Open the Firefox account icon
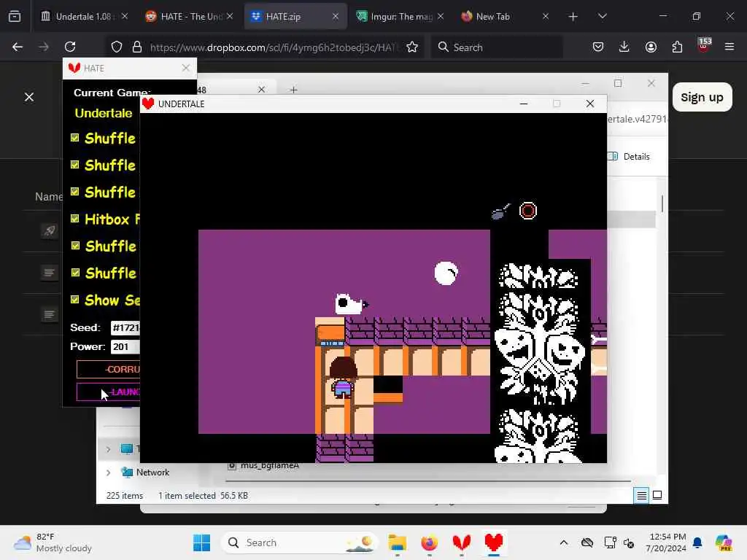The height and width of the screenshot is (560, 747). [651, 47]
